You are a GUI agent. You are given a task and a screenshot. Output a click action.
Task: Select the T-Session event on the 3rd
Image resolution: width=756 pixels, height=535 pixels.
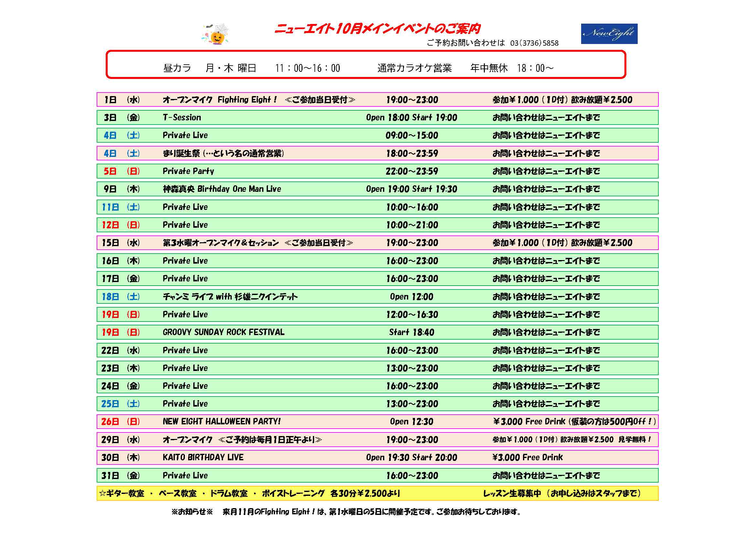[183, 117]
